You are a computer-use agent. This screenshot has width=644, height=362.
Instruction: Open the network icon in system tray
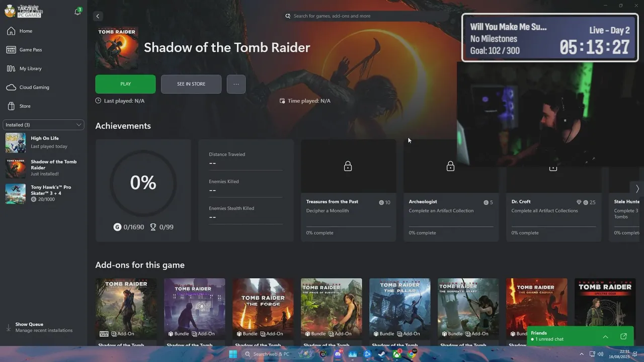[x=592, y=354]
